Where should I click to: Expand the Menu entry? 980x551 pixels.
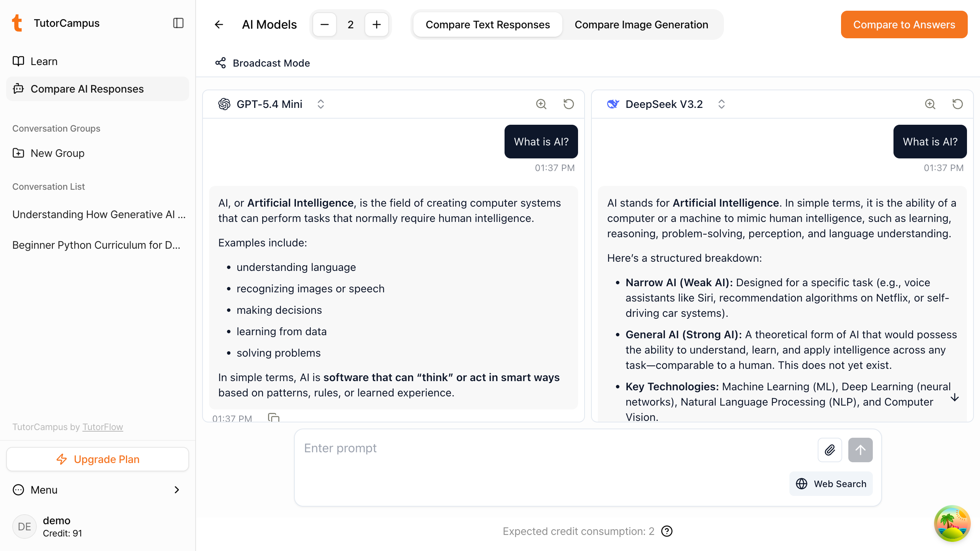point(97,490)
